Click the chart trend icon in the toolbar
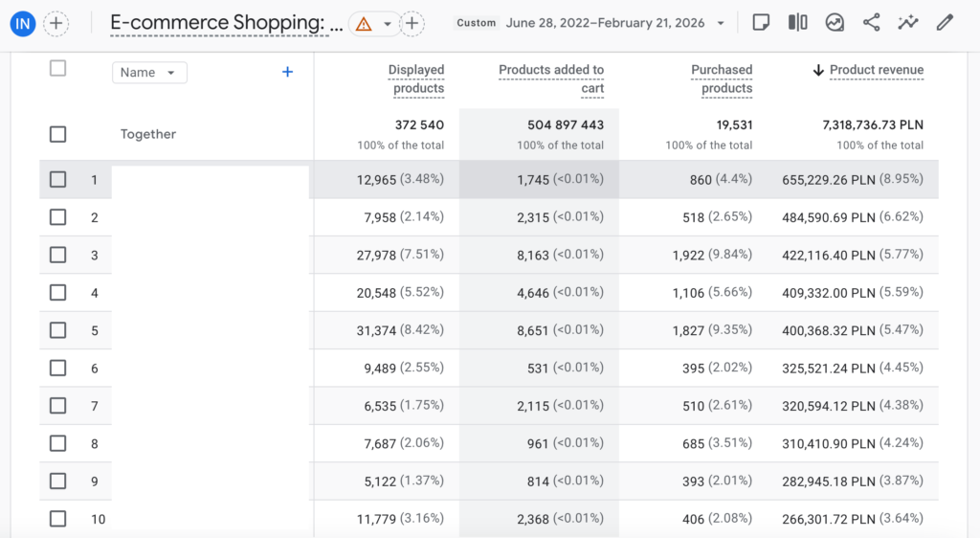Image resolution: width=980 pixels, height=538 pixels. point(835,23)
